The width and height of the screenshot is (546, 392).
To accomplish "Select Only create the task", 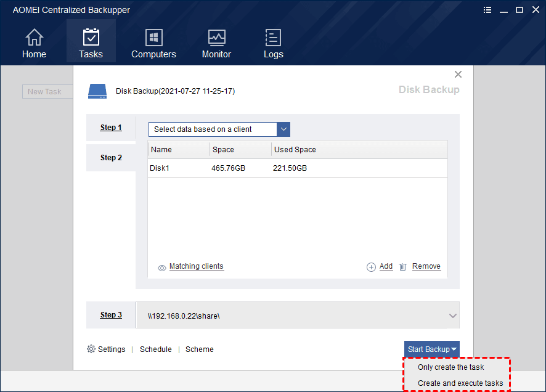I will tap(450, 367).
